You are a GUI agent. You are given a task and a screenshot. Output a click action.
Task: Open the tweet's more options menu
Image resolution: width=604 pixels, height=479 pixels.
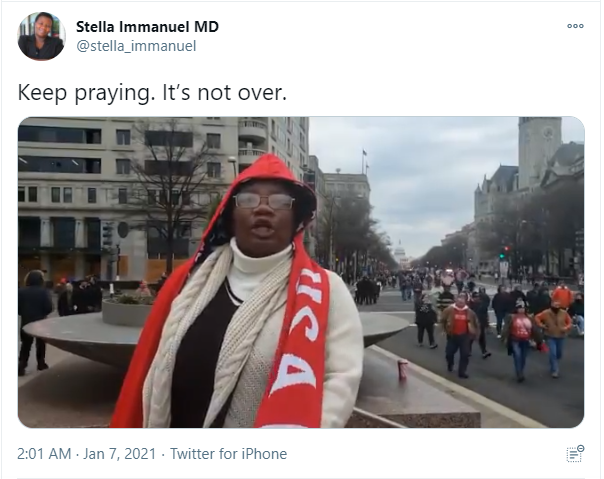(575, 26)
